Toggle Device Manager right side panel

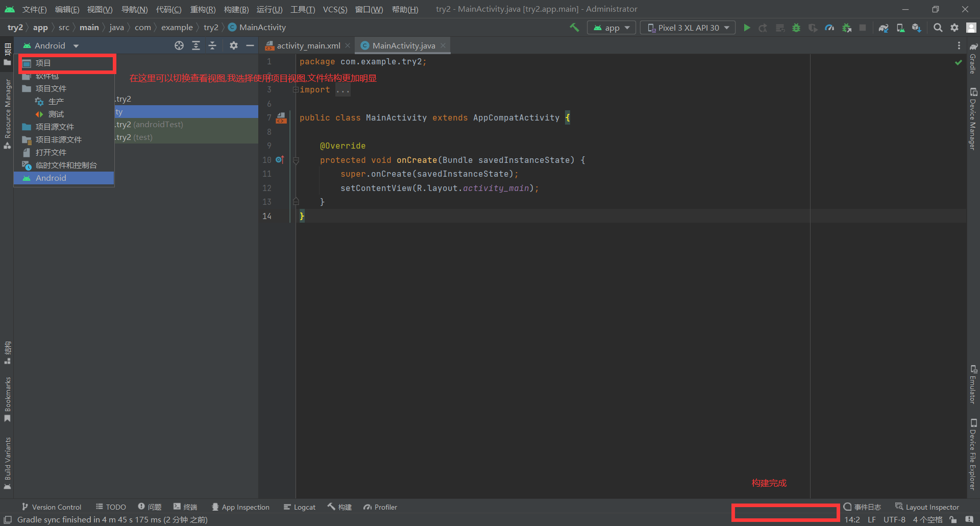point(973,119)
